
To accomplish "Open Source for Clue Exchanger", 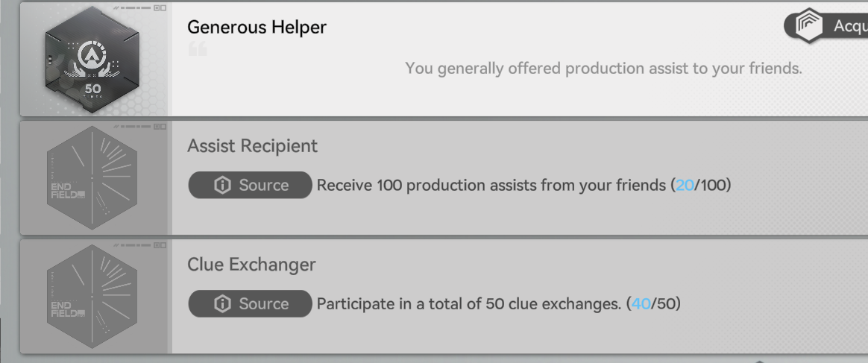I will click(250, 304).
